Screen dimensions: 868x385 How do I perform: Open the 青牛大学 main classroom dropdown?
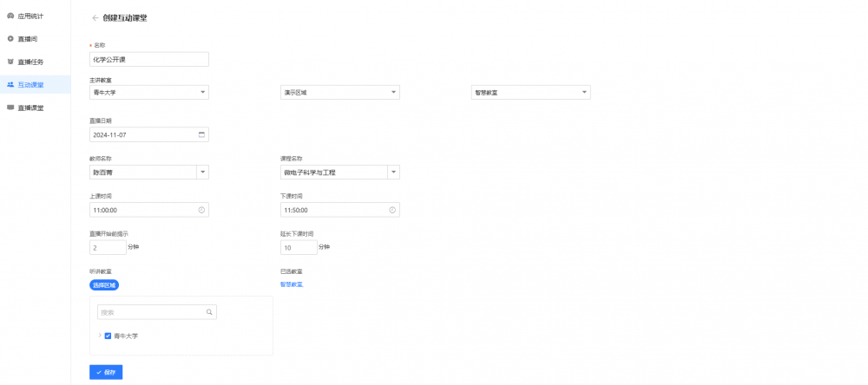point(202,92)
